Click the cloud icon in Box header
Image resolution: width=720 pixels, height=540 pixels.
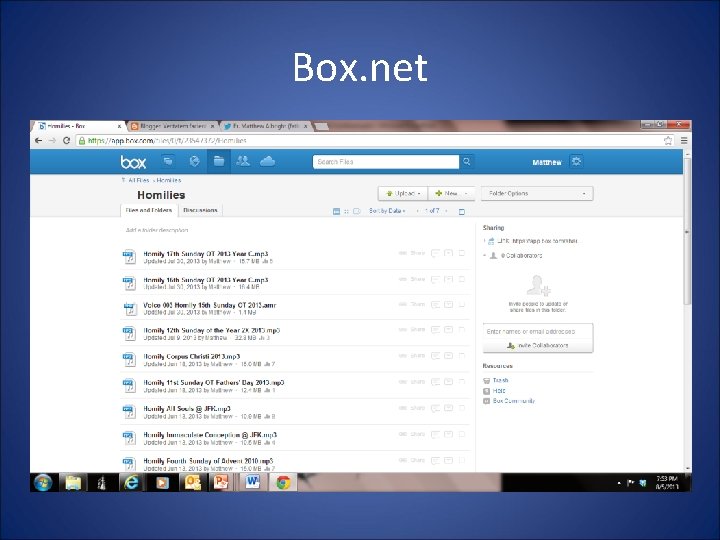point(267,161)
